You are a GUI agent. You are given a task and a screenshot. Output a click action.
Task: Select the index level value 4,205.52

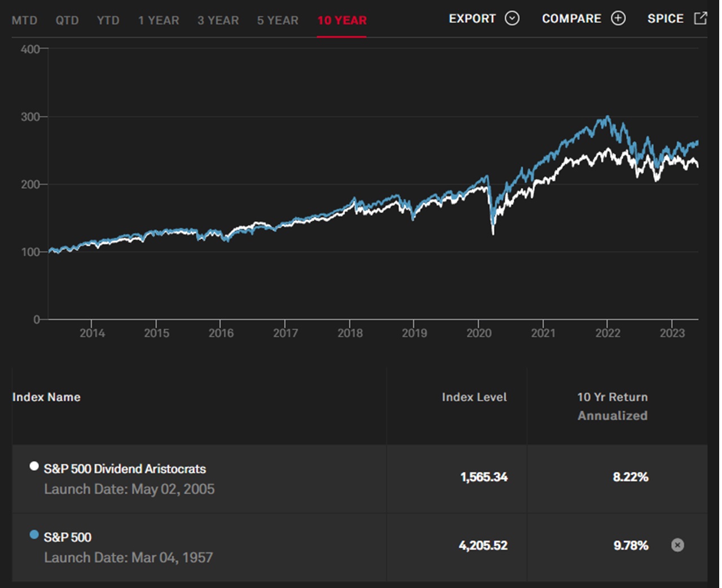click(483, 546)
